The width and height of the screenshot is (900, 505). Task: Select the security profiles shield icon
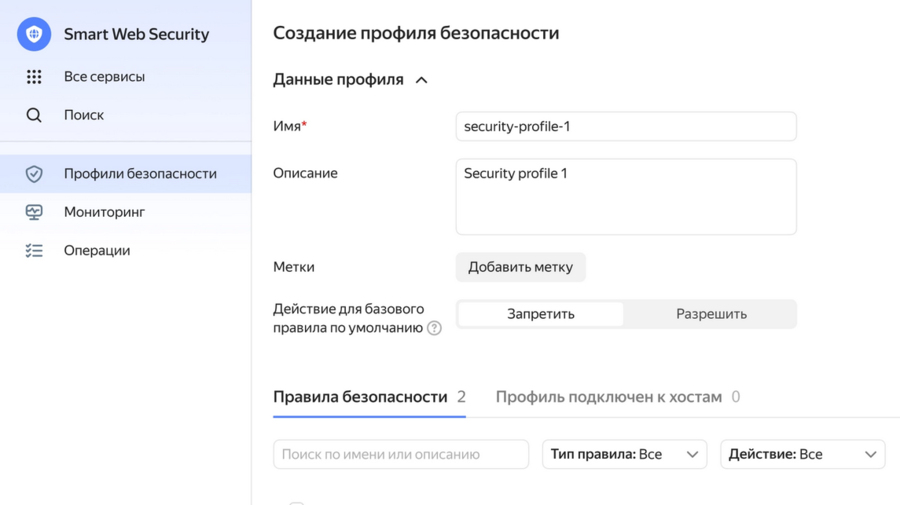coord(34,174)
